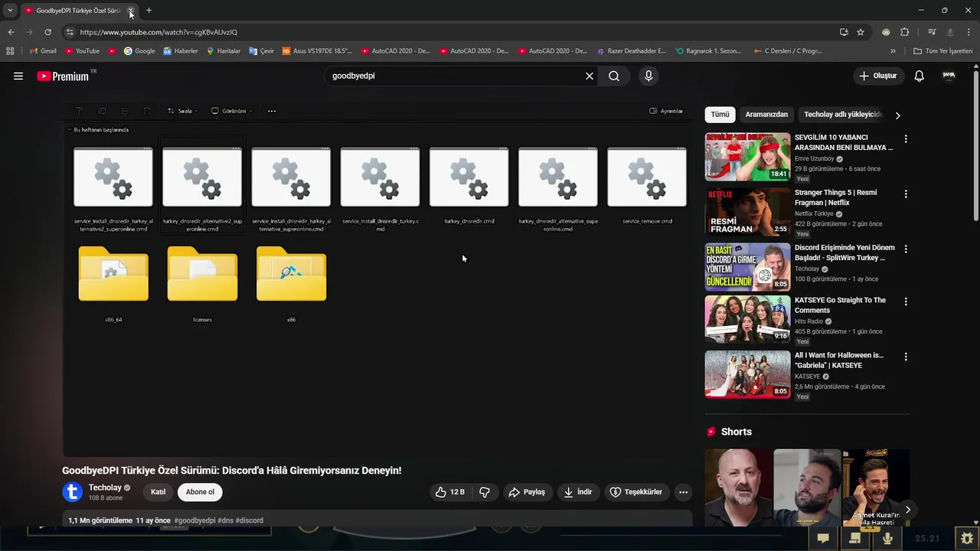Go back with the browser back arrow
The width and height of the screenshot is (980, 551).
pos(11,32)
